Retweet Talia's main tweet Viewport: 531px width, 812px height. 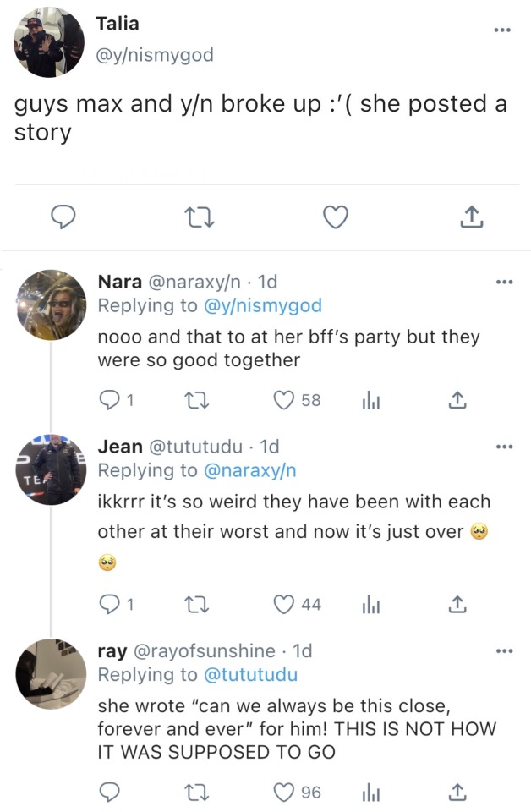198,218
